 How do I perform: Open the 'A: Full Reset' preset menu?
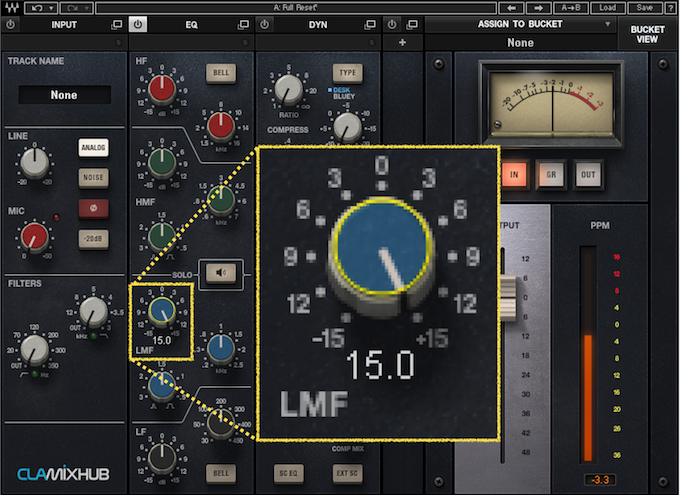tap(296, 8)
